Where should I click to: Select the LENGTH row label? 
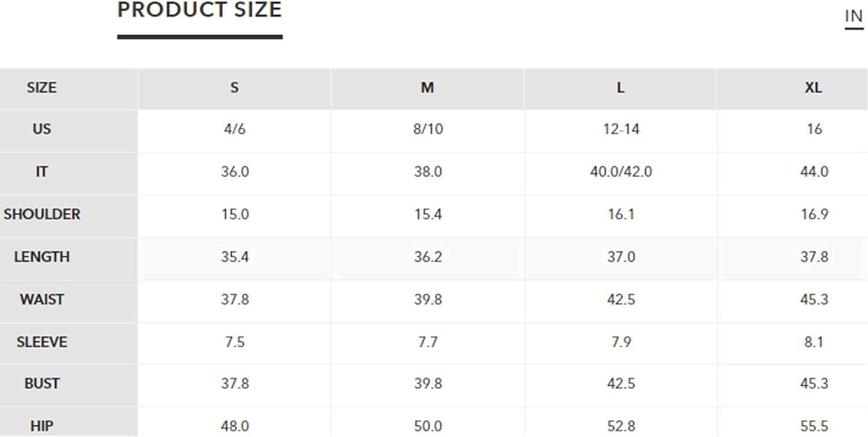(42, 257)
